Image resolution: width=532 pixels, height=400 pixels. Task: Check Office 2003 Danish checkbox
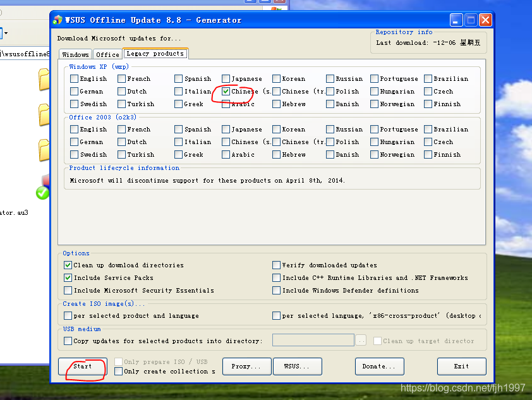pos(330,154)
